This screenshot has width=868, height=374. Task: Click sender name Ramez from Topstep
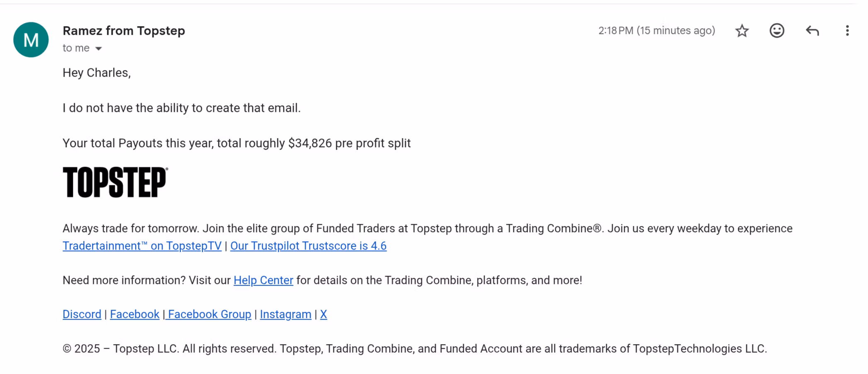coord(124,31)
